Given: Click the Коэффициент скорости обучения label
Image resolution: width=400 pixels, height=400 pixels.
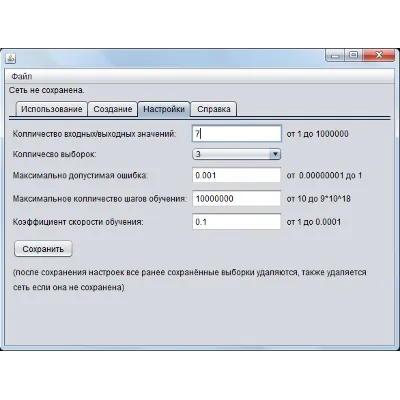Looking at the screenshot, I should (x=78, y=222).
